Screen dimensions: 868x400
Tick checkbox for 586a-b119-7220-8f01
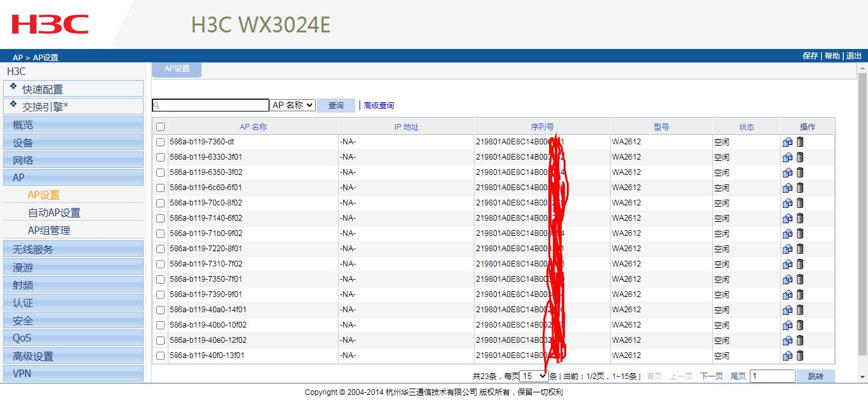click(160, 249)
